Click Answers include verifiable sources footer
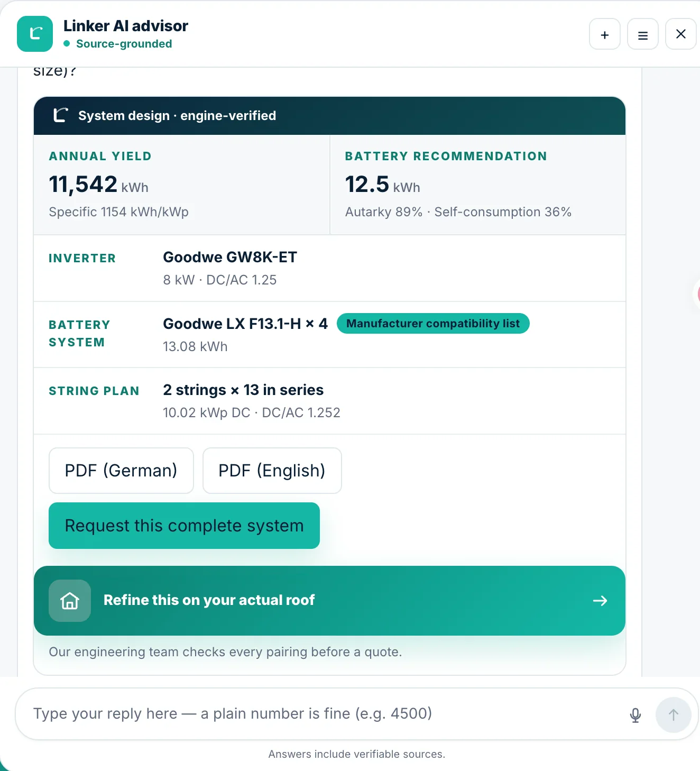700x771 pixels. coord(357,754)
